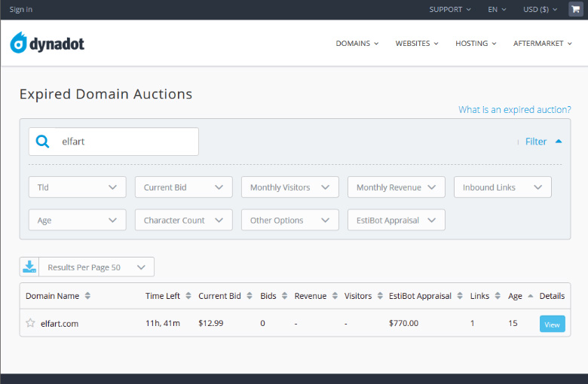Download results with the export icon

[x=29, y=267]
